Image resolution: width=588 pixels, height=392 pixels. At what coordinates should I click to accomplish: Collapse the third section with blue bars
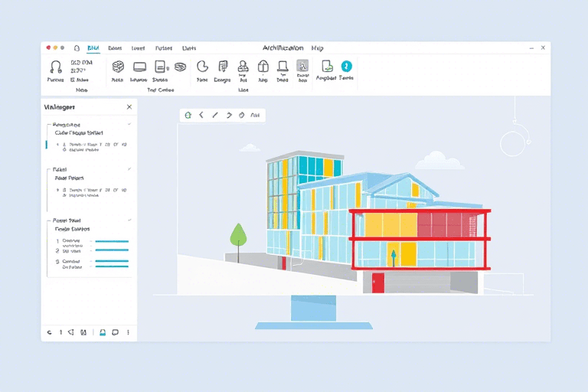click(129, 220)
